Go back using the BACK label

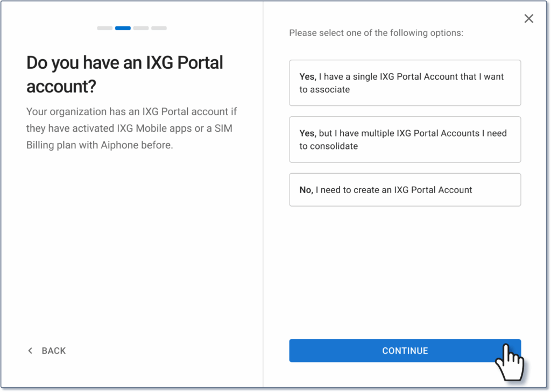tap(54, 351)
